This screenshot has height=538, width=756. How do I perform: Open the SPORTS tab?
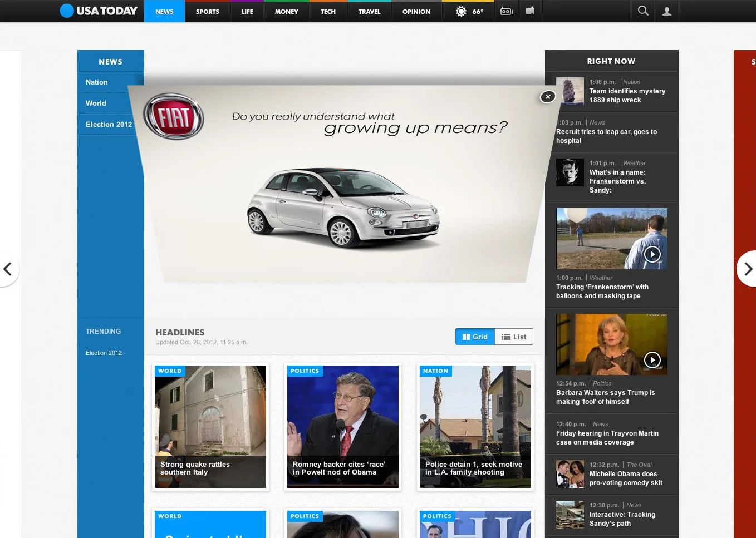tap(208, 12)
